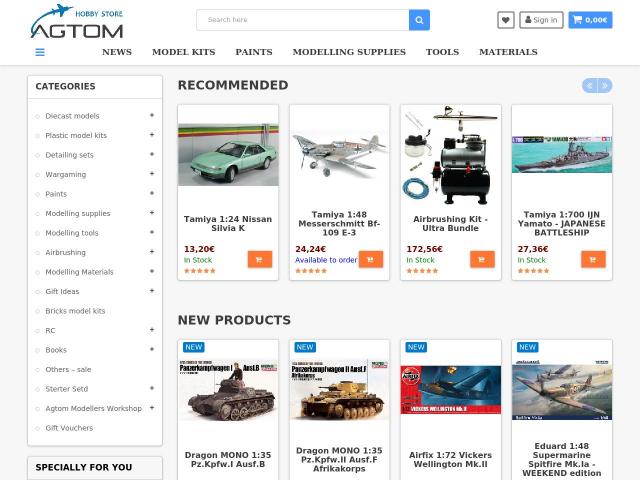The width and height of the screenshot is (640, 480).
Task: Open the MODEL KITS menu
Action: (184, 52)
